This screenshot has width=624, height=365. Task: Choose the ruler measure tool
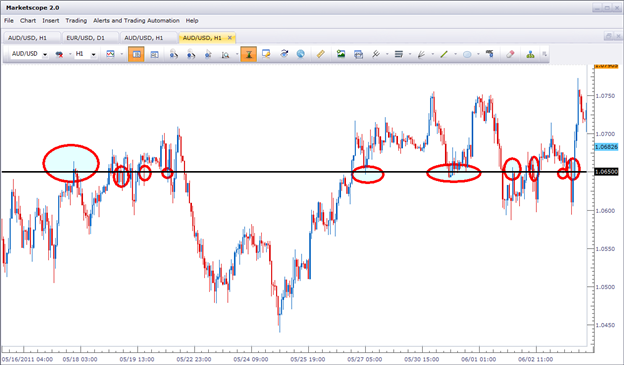[320, 54]
